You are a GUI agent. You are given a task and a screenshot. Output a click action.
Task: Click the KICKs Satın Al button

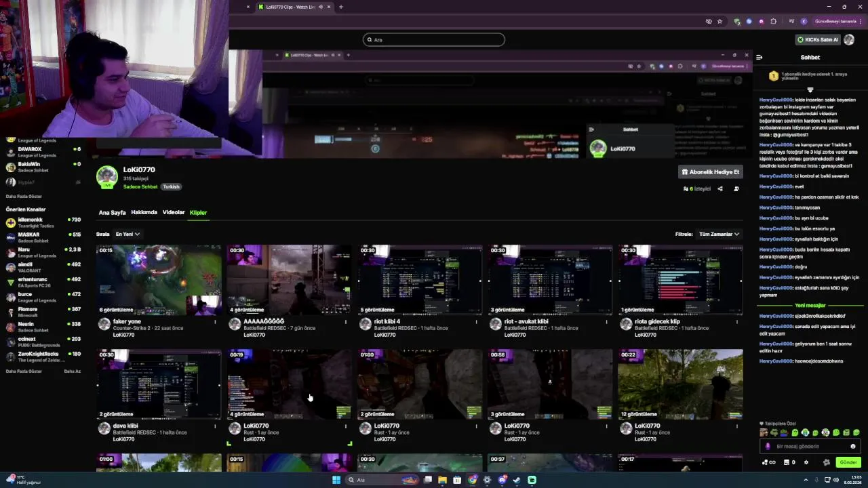pos(818,39)
